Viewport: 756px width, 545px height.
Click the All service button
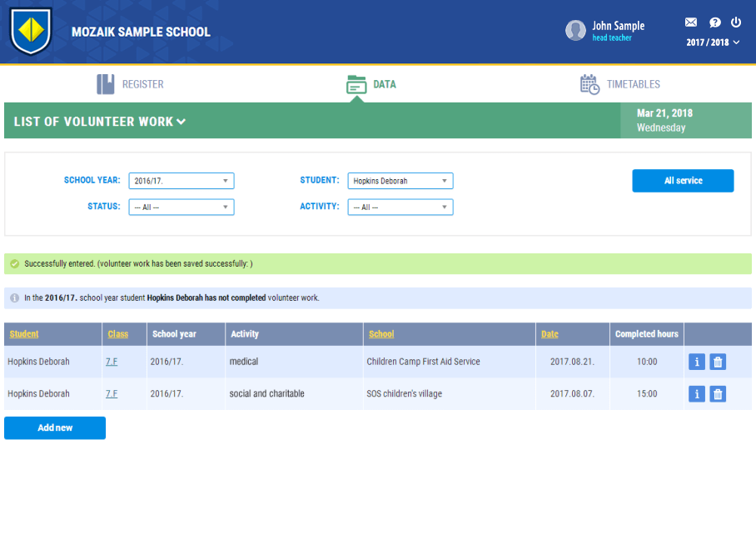click(x=683, y=181)
